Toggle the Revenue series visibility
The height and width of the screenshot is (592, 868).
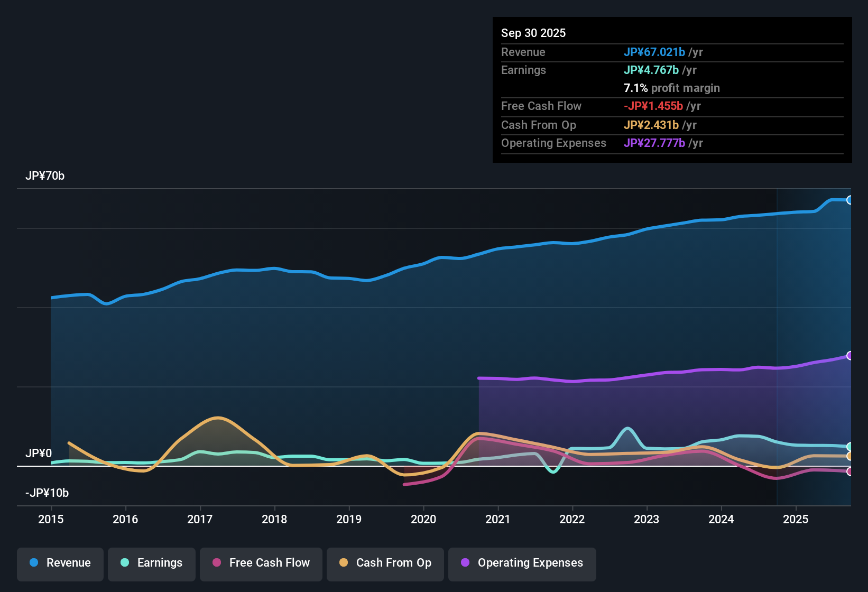click(60, 563)
